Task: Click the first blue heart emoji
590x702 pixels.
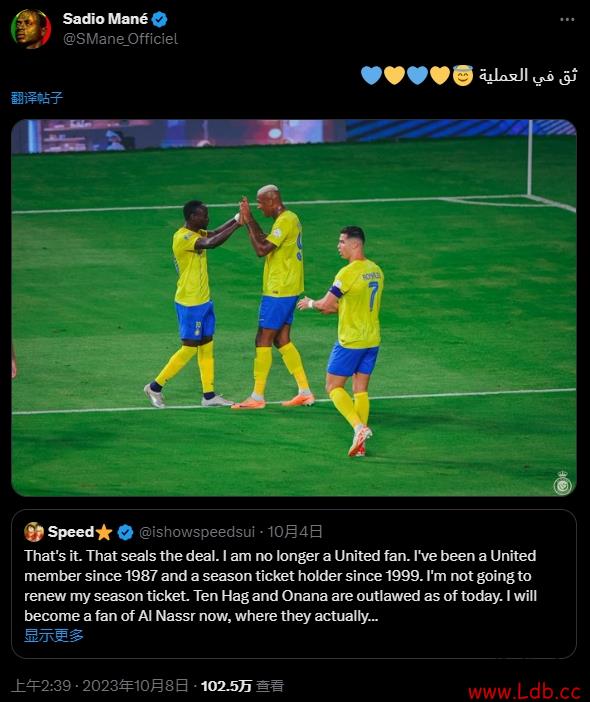Action: 372,75
